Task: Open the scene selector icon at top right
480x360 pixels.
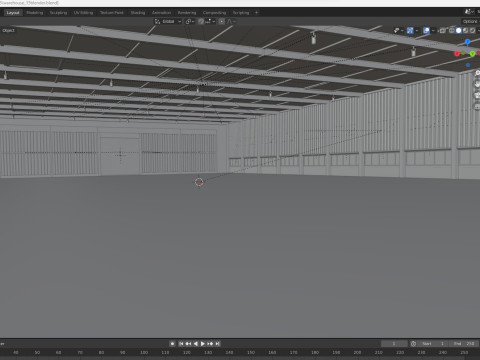Action: pyautogui.click(x=469, y=12)
